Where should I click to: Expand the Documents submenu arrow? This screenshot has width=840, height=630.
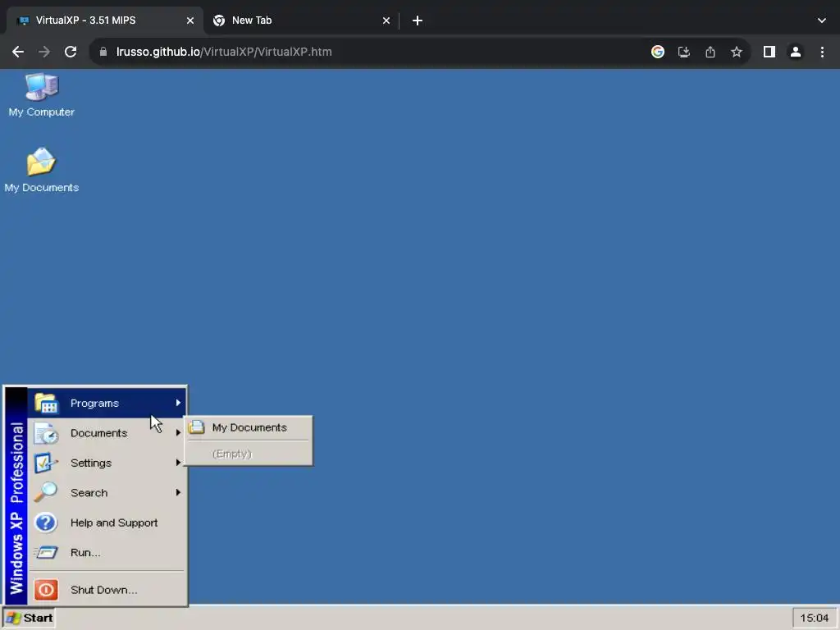(178, 433)
